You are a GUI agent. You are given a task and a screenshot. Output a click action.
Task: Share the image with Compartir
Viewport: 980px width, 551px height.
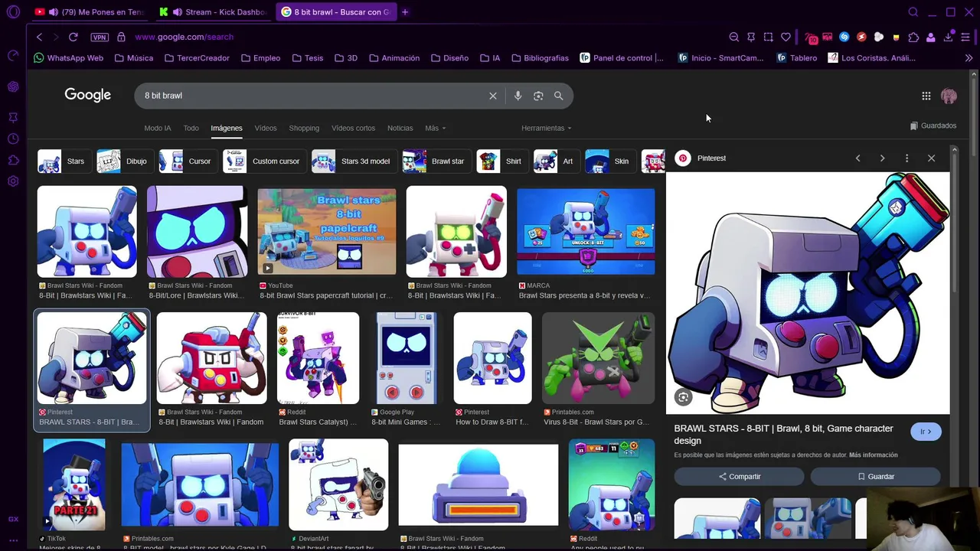(740, 476)
